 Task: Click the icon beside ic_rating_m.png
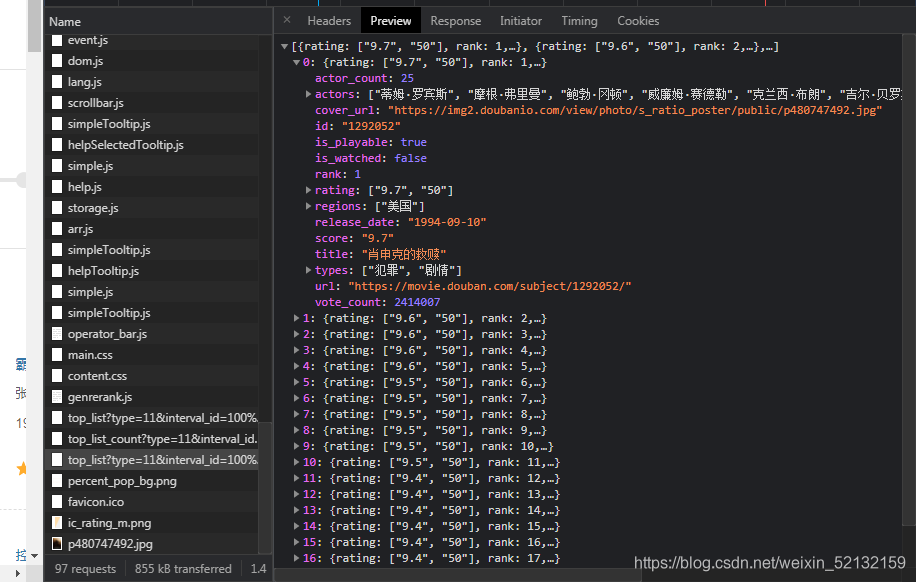[x=57, y=522]
